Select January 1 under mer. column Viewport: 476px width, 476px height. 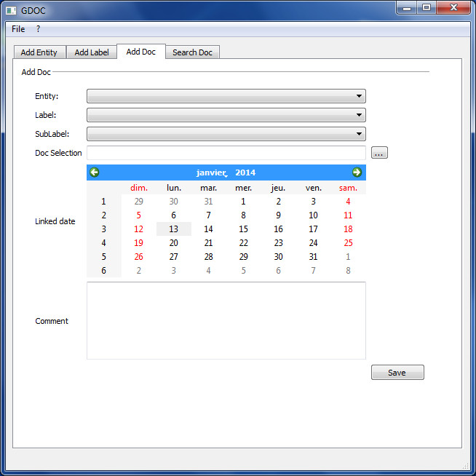click(x=244, y=202)
